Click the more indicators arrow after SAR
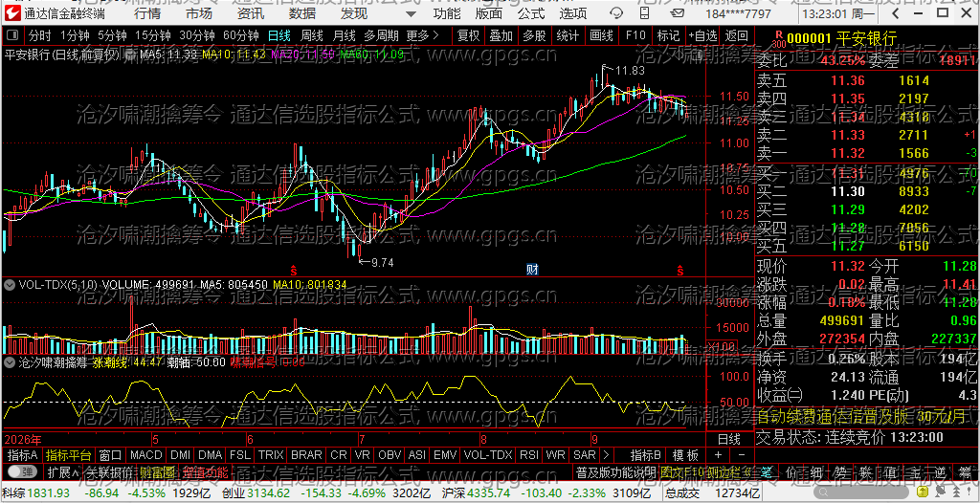980x503 pixels. (x=606, y=454)
